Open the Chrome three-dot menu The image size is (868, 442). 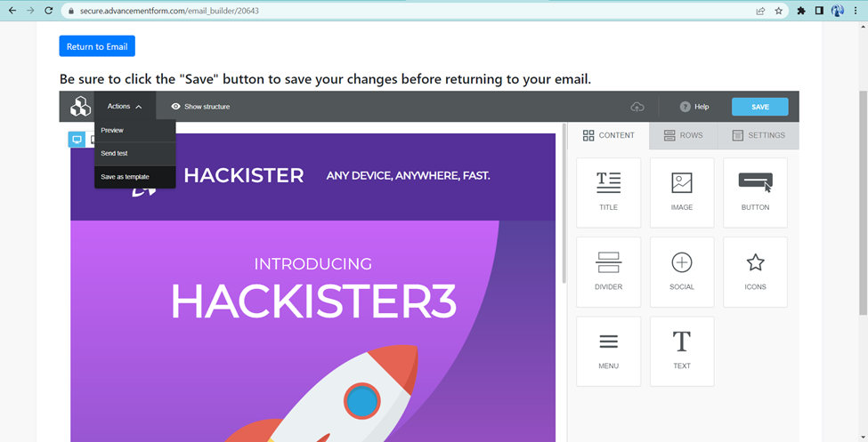(856, 11)
